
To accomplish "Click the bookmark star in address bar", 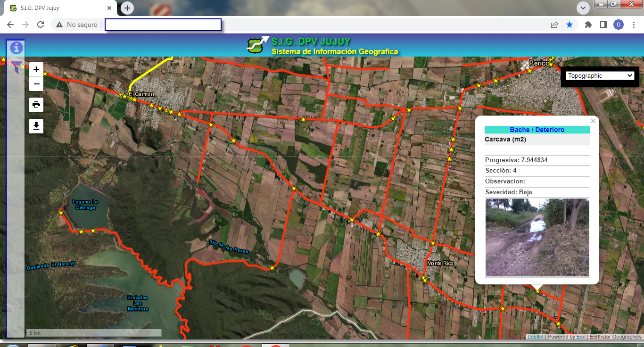I will [570, 25].
